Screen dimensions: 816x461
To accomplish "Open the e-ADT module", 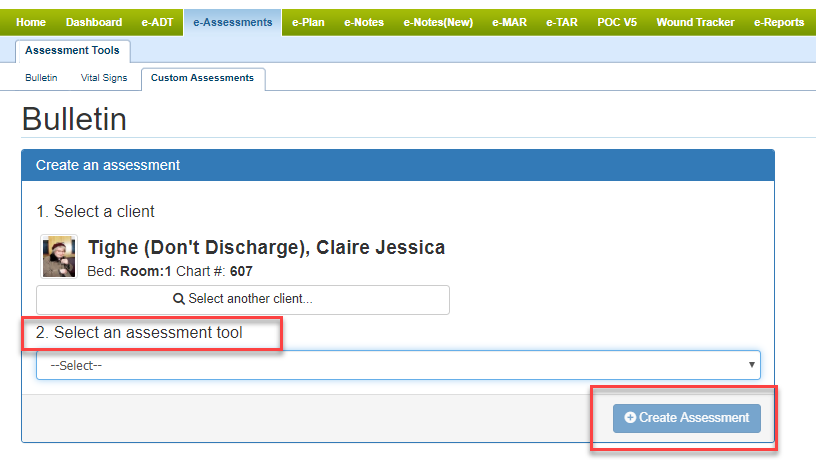I will pos(158,22).
